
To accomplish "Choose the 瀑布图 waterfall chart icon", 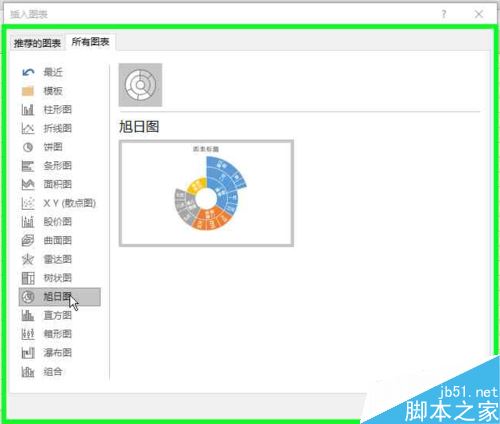I will [28, 352].
